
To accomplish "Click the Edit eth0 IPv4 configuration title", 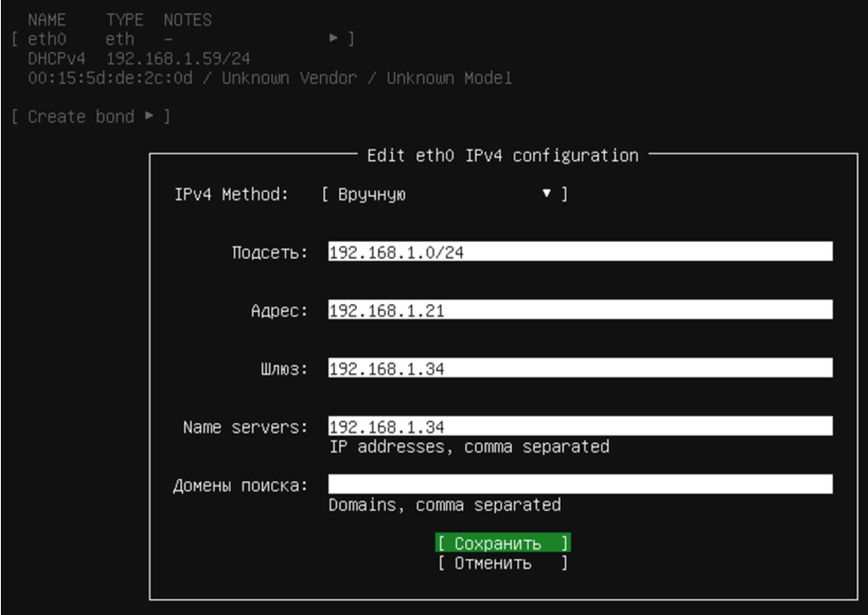I will [x=502, y=156].
